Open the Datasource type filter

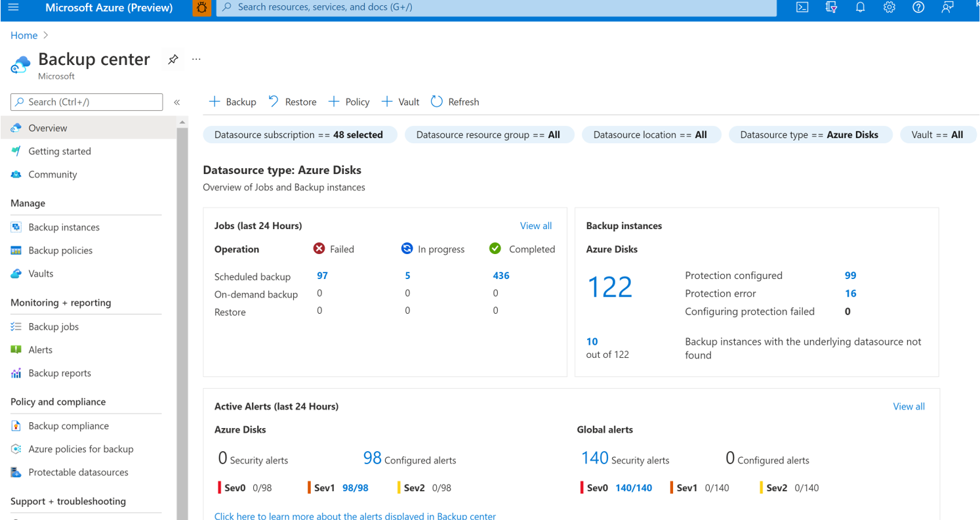click(810, 135)
